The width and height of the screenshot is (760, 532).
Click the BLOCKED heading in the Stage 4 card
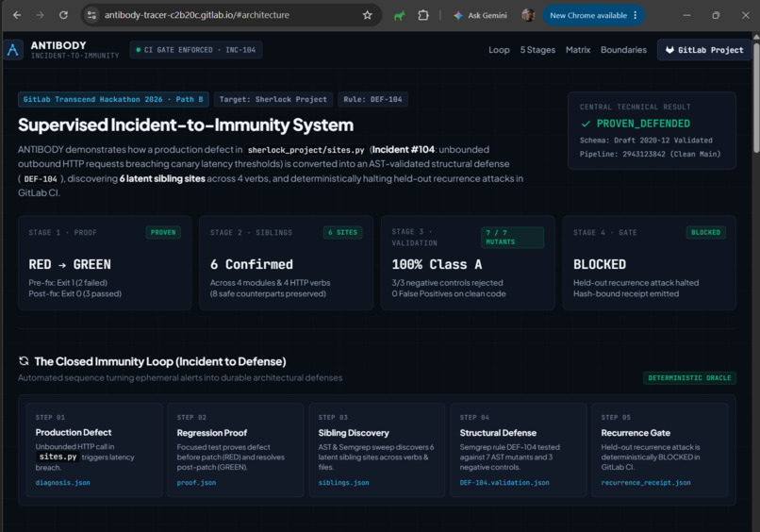(600, 265)
